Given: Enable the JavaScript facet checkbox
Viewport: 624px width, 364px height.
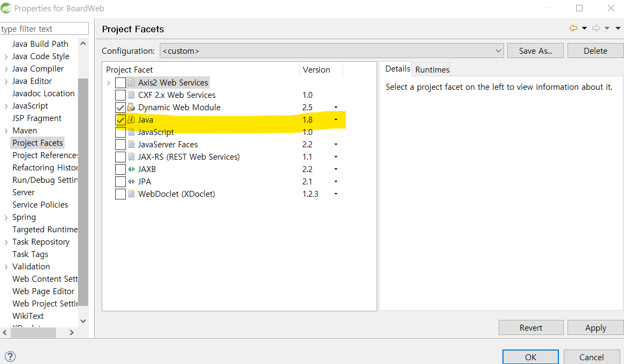Looking at the screenshot, I should (120, 132).
